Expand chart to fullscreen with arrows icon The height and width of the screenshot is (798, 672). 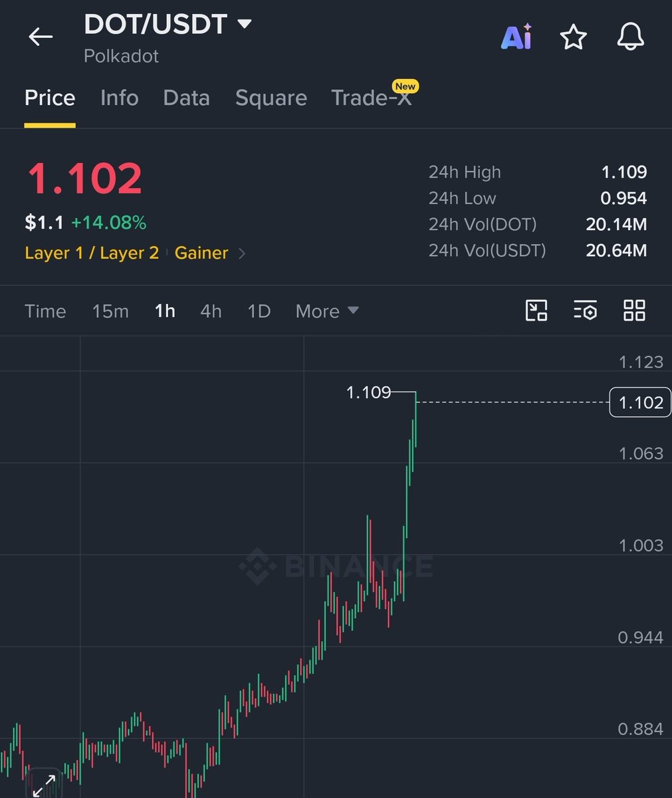(45, 785)
